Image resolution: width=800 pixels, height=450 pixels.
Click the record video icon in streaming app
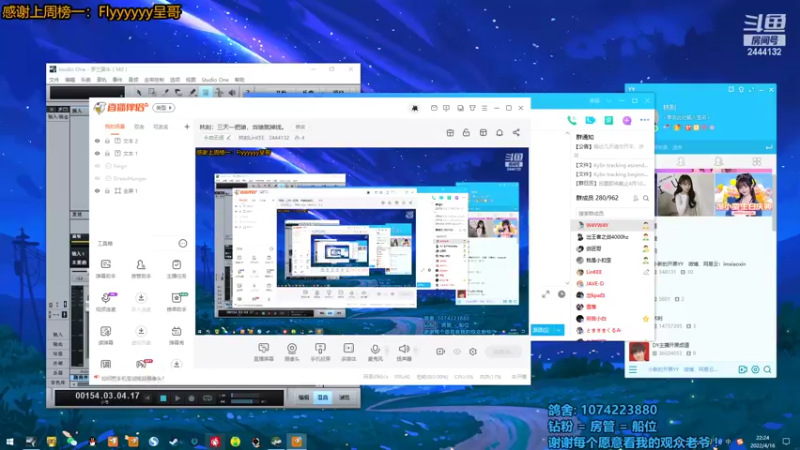click(x=440, y=352)
